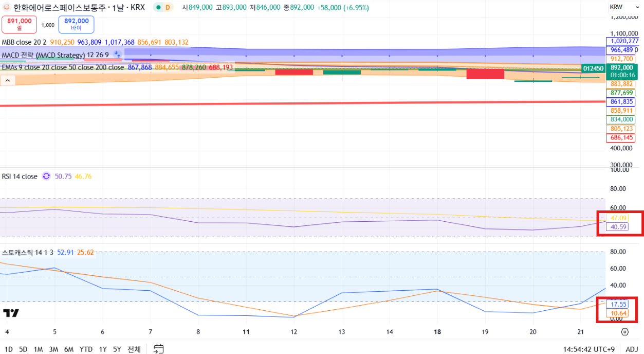Click the date label 21 on time axis
Image resolution: width=644 pixels, height=354 pixels.
tap(581, 332)
